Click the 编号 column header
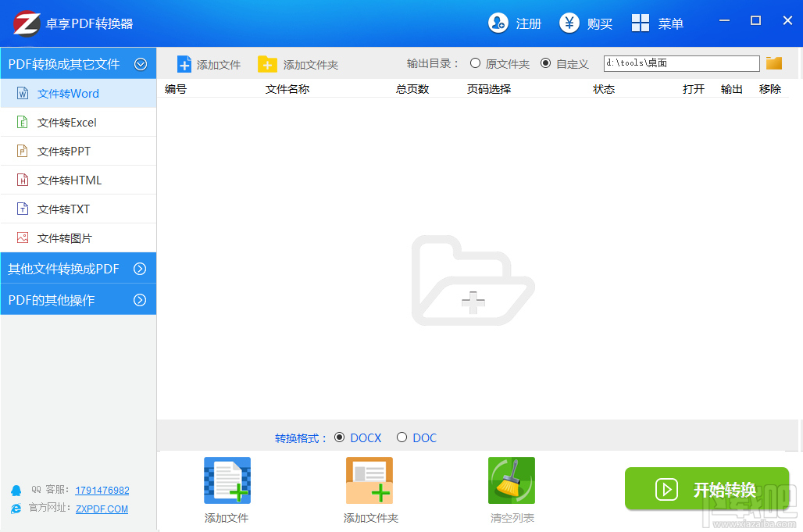Image resolution: width=803 pixels, height=532 pixels. [176, 89]
